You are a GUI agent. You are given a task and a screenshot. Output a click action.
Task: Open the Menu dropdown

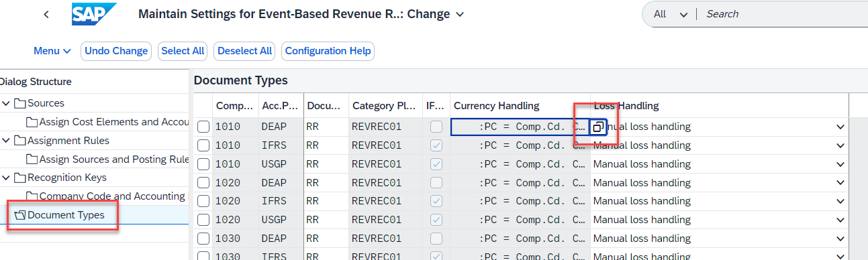(x=52, y=51)
